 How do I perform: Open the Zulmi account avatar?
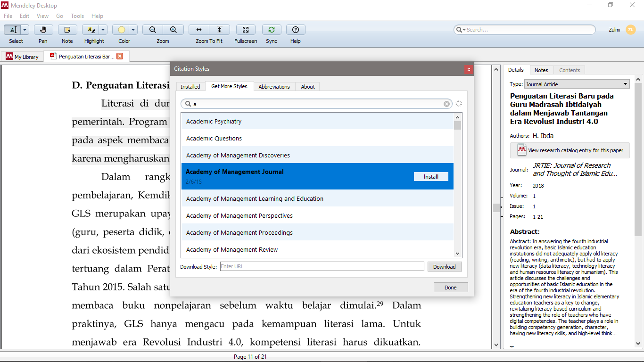[631, 30]
